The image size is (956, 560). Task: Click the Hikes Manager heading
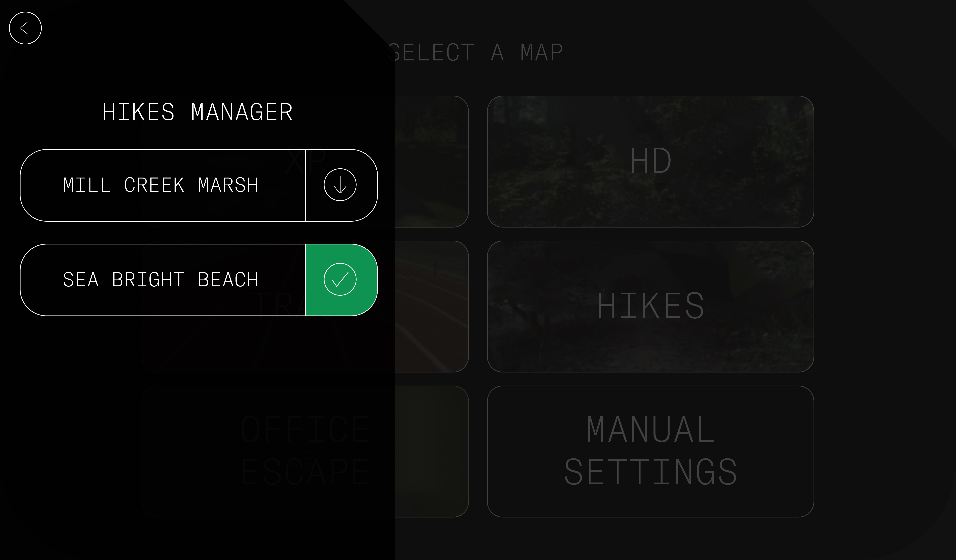(x=198, y=112)
